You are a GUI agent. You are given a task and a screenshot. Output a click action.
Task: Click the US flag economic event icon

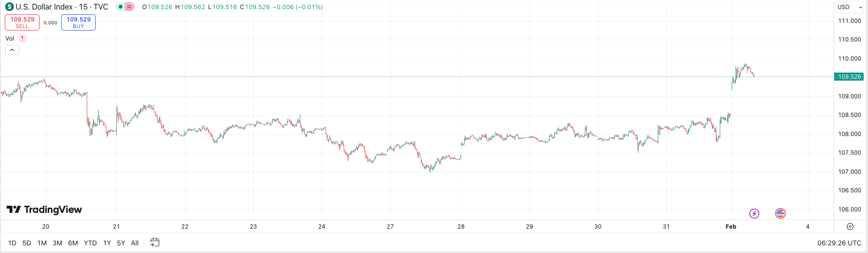(780, 213)
